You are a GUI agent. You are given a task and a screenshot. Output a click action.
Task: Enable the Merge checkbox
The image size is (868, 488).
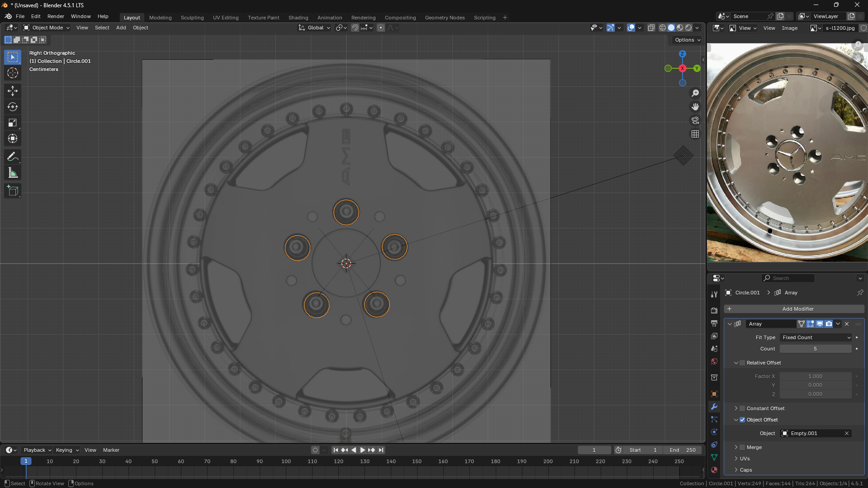pos(742,447)
